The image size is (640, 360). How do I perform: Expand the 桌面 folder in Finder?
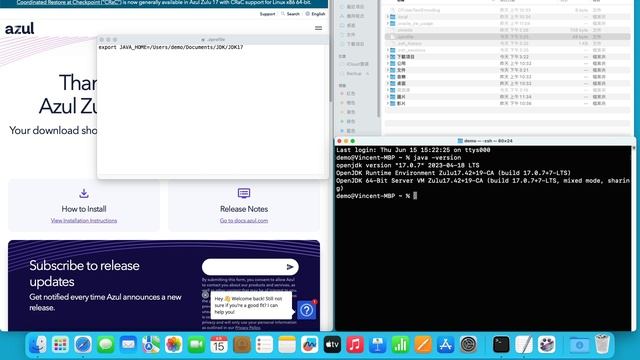388,83
